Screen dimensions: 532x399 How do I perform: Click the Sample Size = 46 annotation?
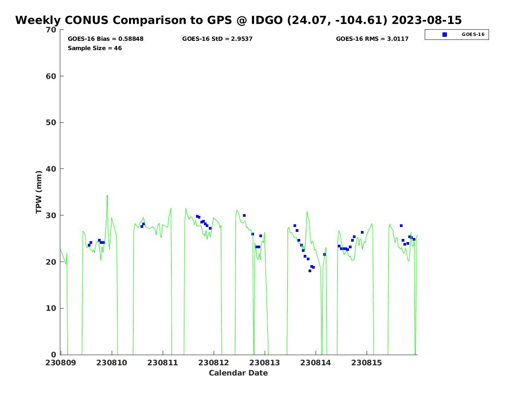tap(94, 48)
